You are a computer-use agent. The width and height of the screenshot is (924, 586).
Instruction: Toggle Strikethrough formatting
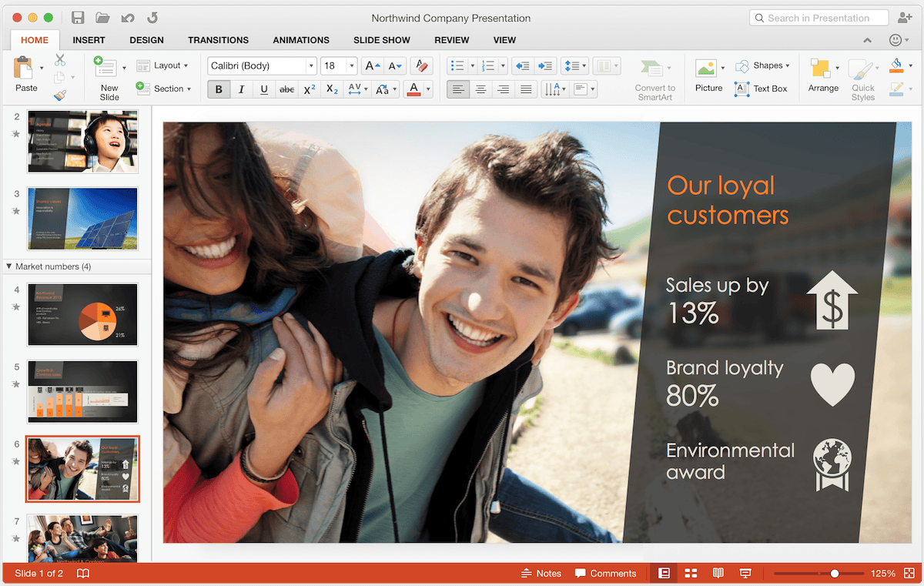pyautogui.click(x=286, y=89)
